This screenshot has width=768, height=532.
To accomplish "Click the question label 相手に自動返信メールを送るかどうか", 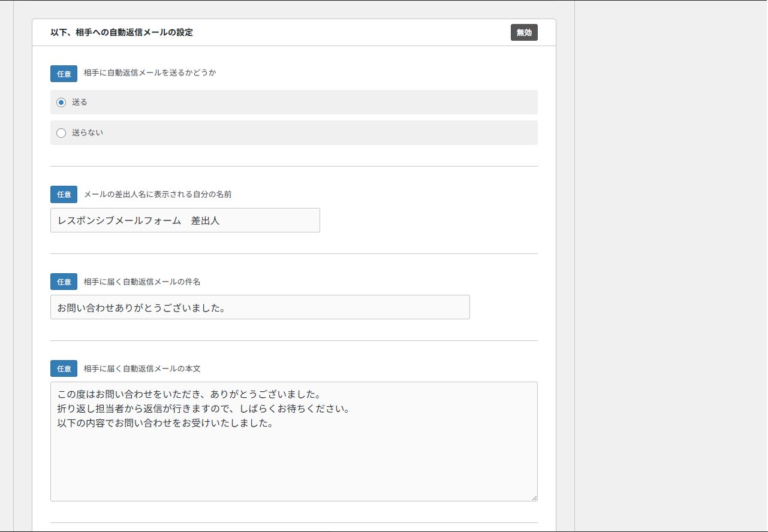I will 149,72.
